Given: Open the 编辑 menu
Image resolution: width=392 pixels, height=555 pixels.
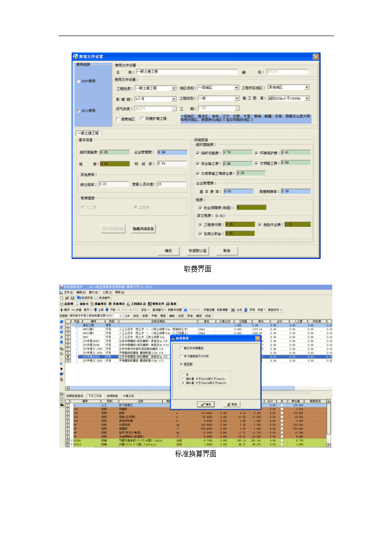Looking at the screenshot, I should coord(81,293).
